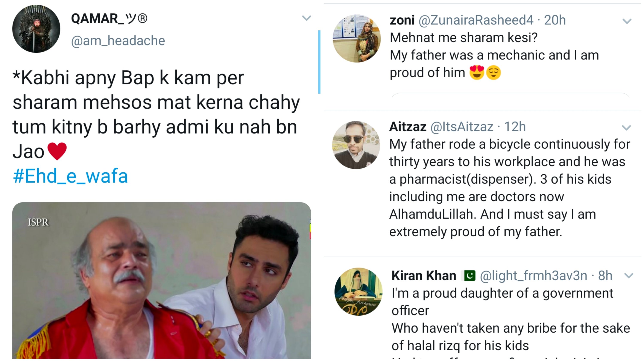Click Kiran Khan's profile avatar
The height and width of the screenshot is (362, 644).
point(358,292)
